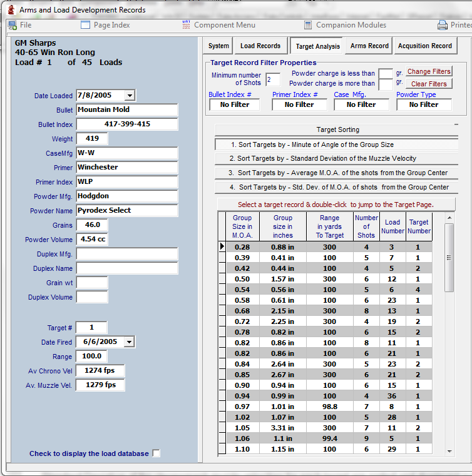Open the Companion Modules menu
472x476 pixels.
(351, 25)
